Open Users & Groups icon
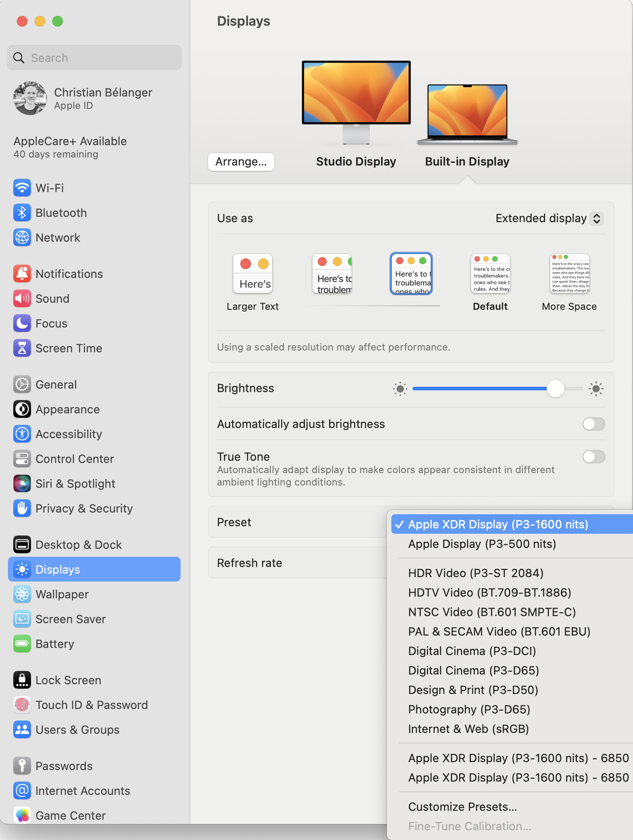Viewport: 633px width, 840px height. (22, 729)
